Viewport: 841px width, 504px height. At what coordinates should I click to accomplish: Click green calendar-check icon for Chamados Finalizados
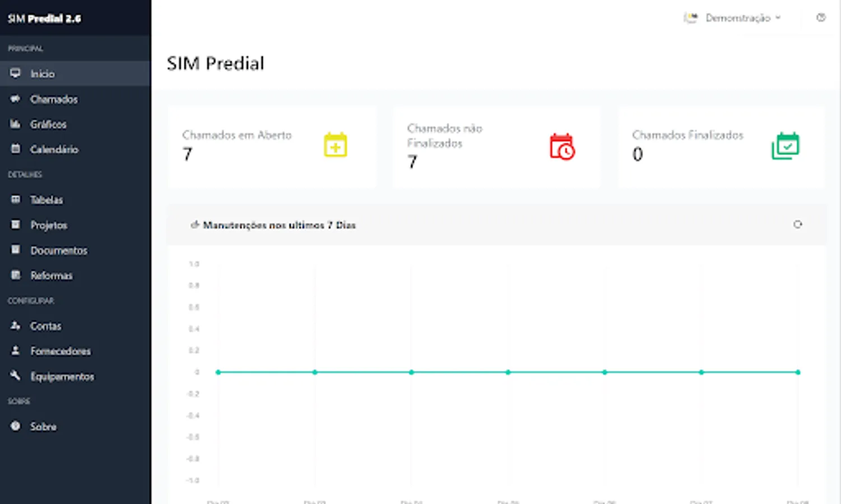tap(786, 146)
